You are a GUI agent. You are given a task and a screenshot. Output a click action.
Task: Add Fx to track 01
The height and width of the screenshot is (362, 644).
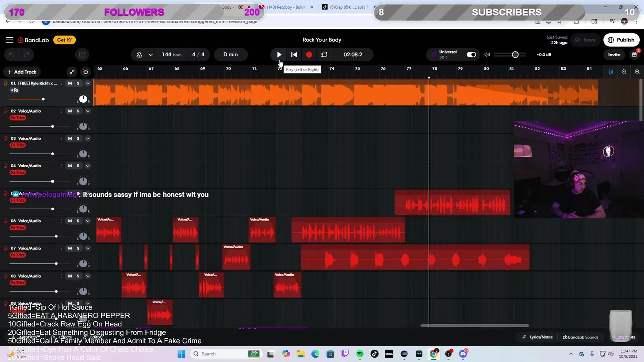pos(15,90)
